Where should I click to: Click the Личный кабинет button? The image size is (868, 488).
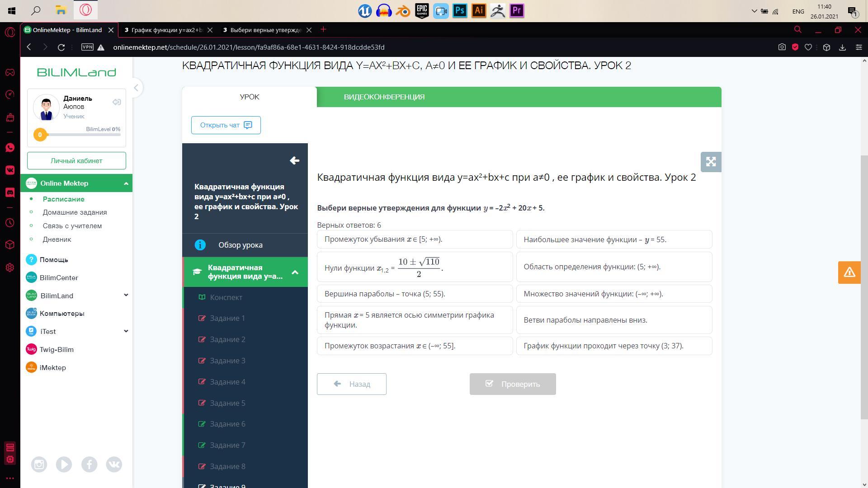[76, 161]
